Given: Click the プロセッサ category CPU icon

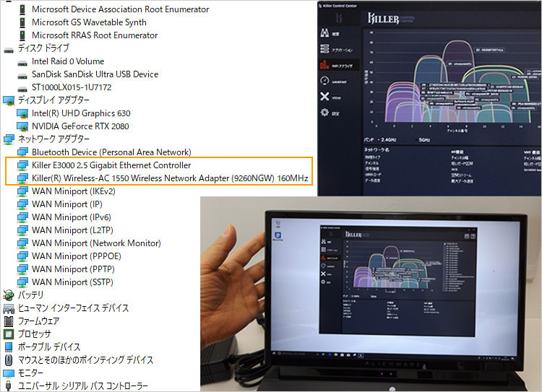Looking at the screenshot, I should click(x=9, y=334).
